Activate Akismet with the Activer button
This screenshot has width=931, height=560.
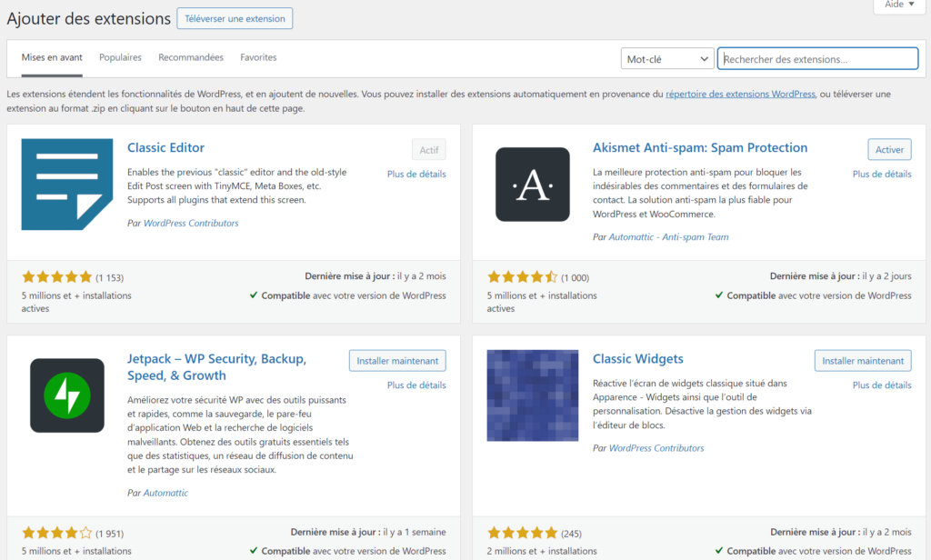click(889, 150)
